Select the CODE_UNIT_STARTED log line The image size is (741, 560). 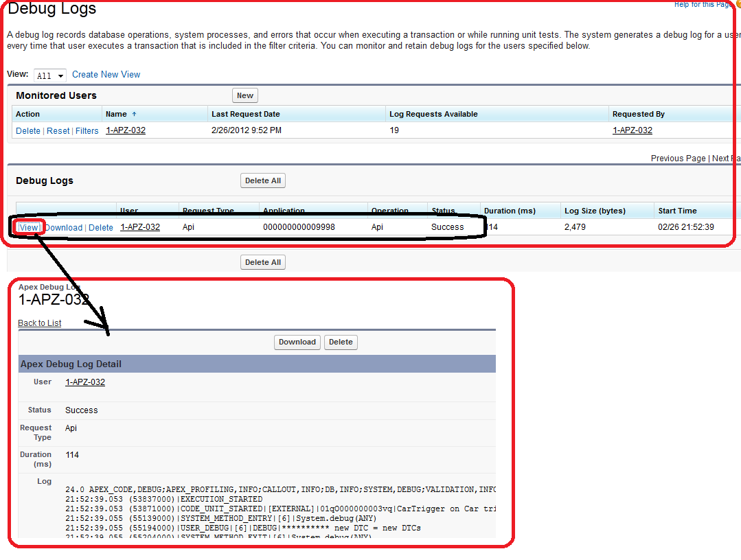(281, 509)
